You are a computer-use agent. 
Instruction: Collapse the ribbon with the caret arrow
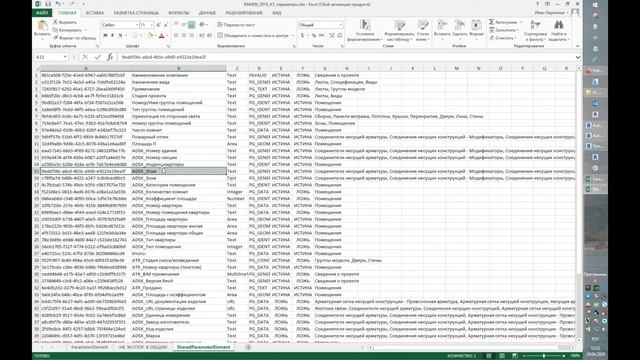(577, 46)
